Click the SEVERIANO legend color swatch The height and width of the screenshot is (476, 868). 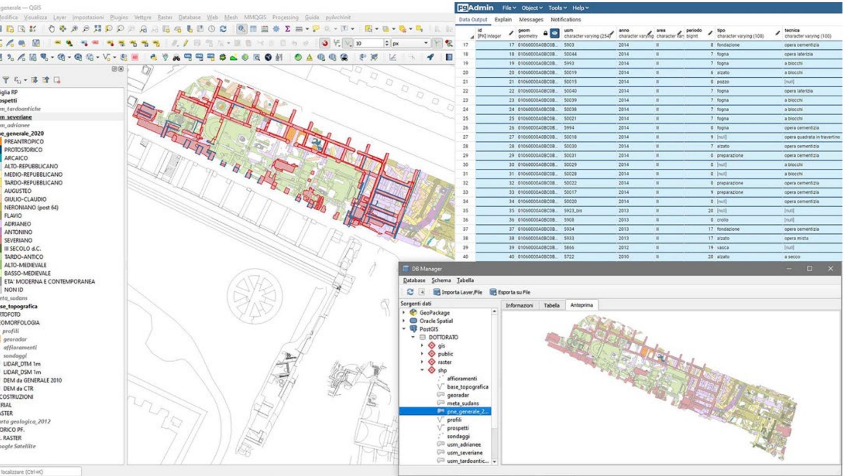[x=1, y=240]
